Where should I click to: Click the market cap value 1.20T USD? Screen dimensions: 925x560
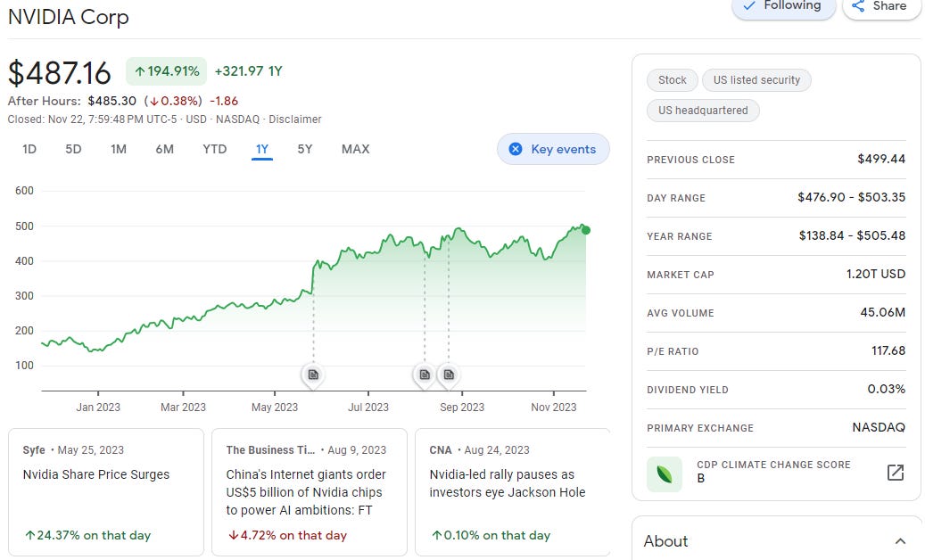(875, 274)
